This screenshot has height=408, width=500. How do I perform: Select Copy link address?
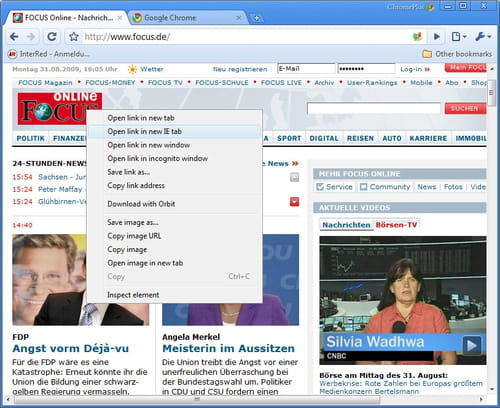(x=174, y=186)
